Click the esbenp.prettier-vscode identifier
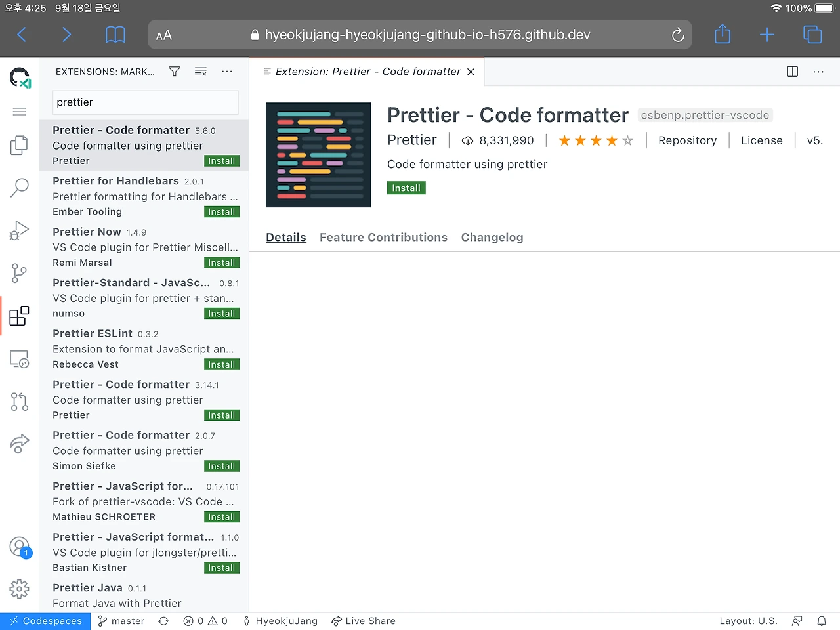Image resolution: width=840 pixels, height=630 pixels. pos(705,115)
